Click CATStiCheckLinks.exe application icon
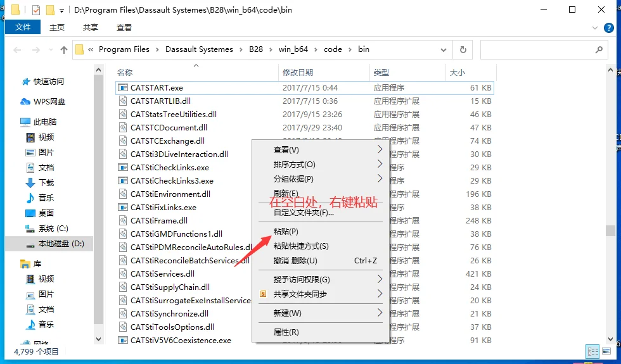Screen dimensions: 621x364 (123, 167)
